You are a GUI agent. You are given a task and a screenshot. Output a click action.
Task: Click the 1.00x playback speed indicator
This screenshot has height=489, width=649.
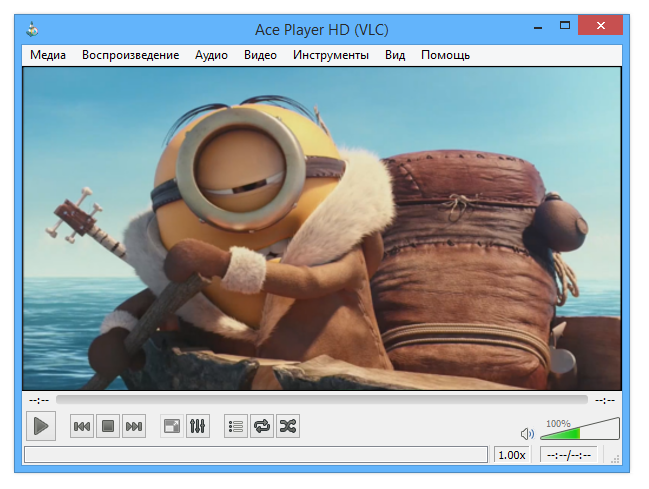[512, 455]
